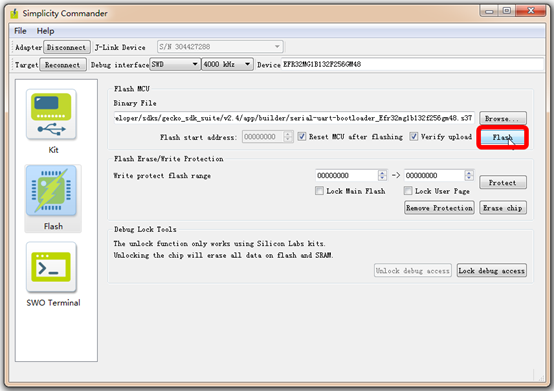Screen dimensions: 554x391
Task: Open the File menu
Action: point(20,31)
